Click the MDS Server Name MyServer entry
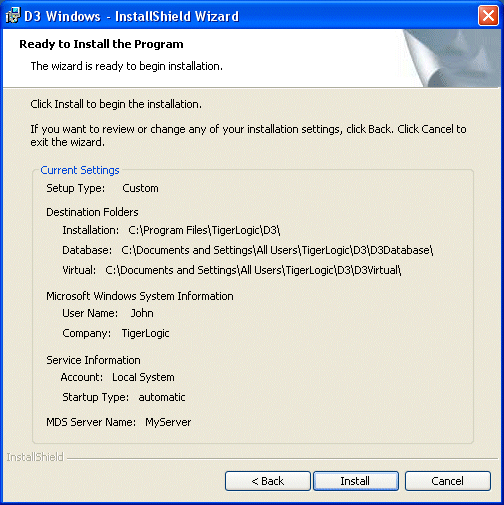The image size is (504, 505). [x=119, y=422]
